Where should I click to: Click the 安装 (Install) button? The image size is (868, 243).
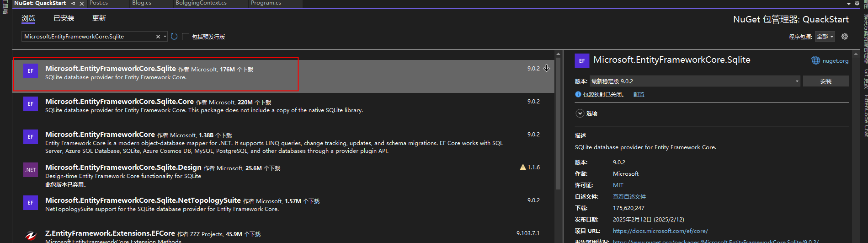coord(826,81)
